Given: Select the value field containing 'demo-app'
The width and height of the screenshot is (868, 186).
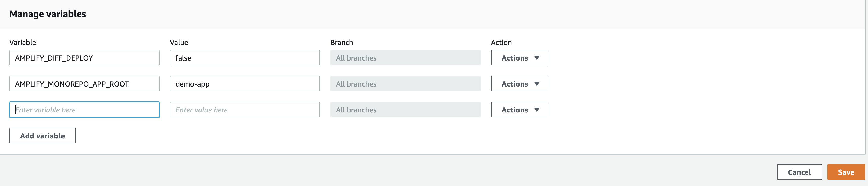Looking at the screenshot, I should tap(245, 84).
